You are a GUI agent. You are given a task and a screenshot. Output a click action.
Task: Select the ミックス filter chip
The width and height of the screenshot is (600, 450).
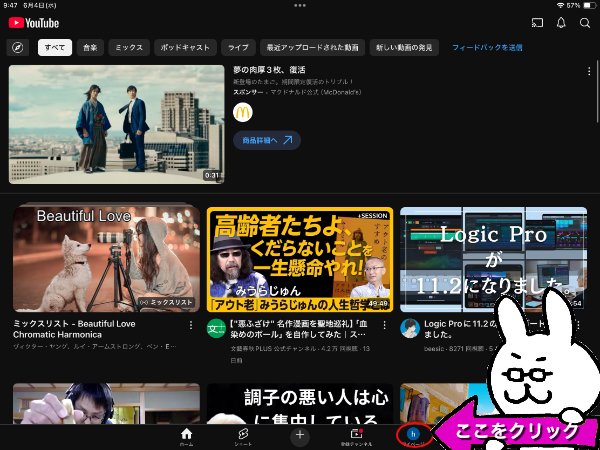tap(129, 48)
